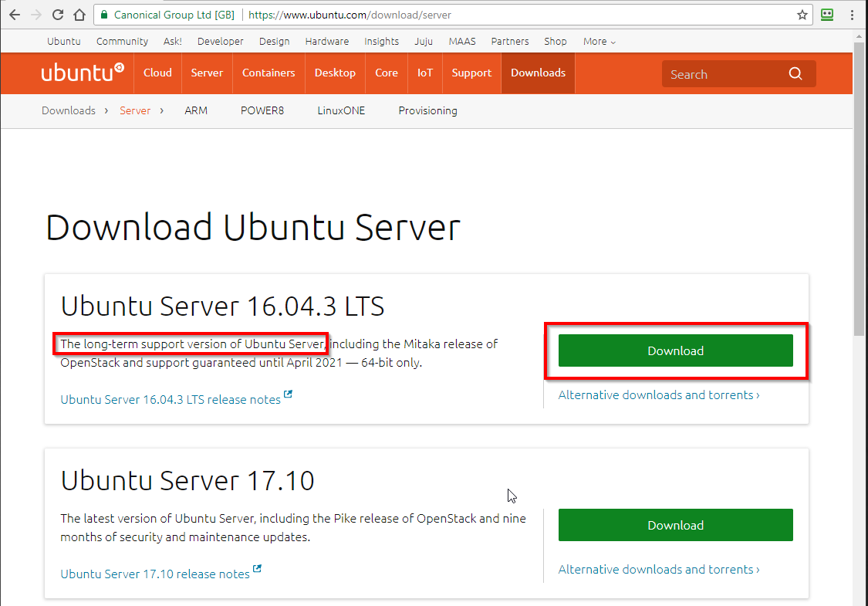868x606 pixels.
Task: Click the Ubuntu logo in the header
Action: [83, 72]
